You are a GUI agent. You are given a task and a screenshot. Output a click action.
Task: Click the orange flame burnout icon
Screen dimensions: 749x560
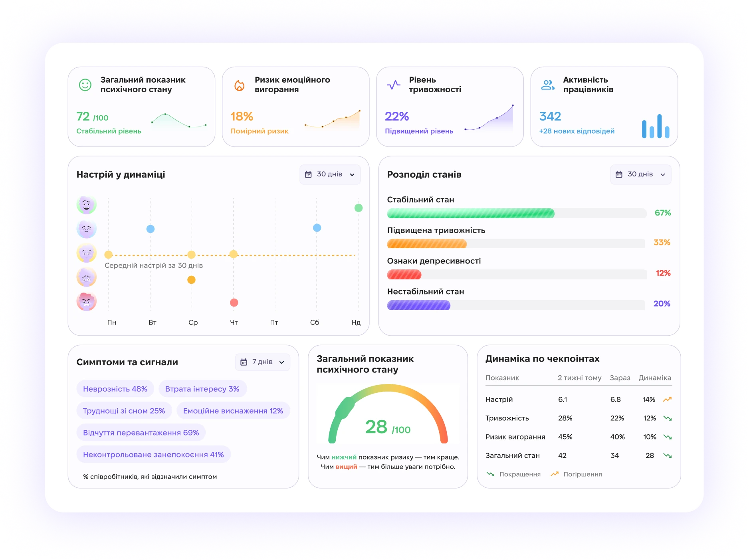click(239, 85)
